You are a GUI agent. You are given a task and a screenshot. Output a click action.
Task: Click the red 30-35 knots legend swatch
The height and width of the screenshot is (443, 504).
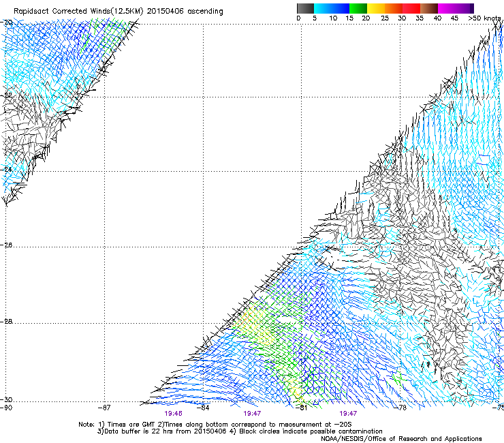click(411, 8)
